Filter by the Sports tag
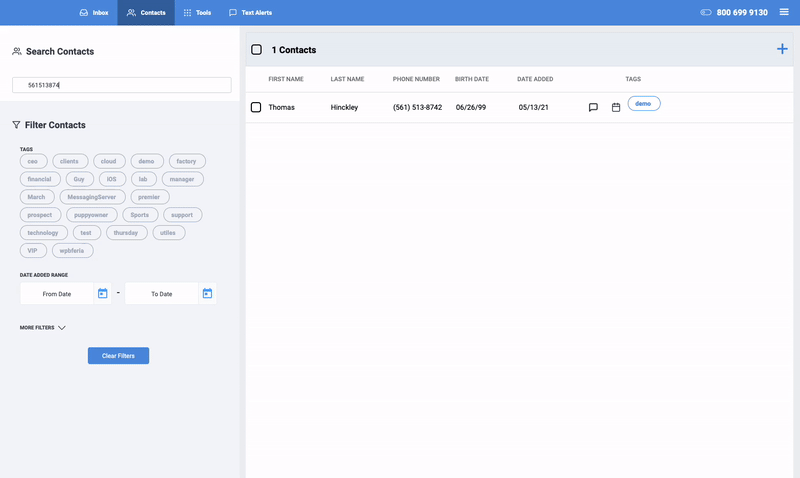800x478 pixels. 140,215
